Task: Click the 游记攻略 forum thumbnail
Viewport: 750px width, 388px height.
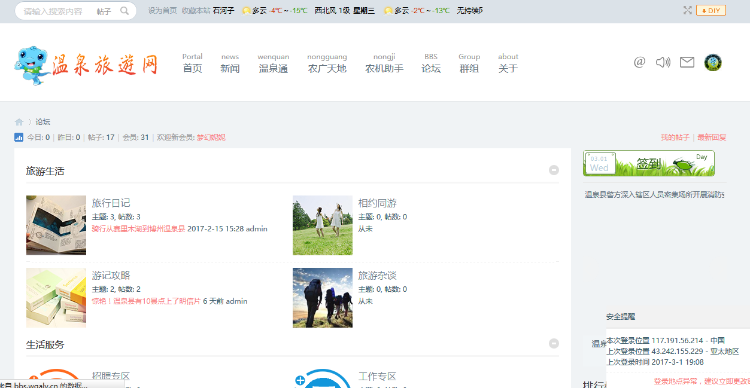Action: click(x=56, y=298)
